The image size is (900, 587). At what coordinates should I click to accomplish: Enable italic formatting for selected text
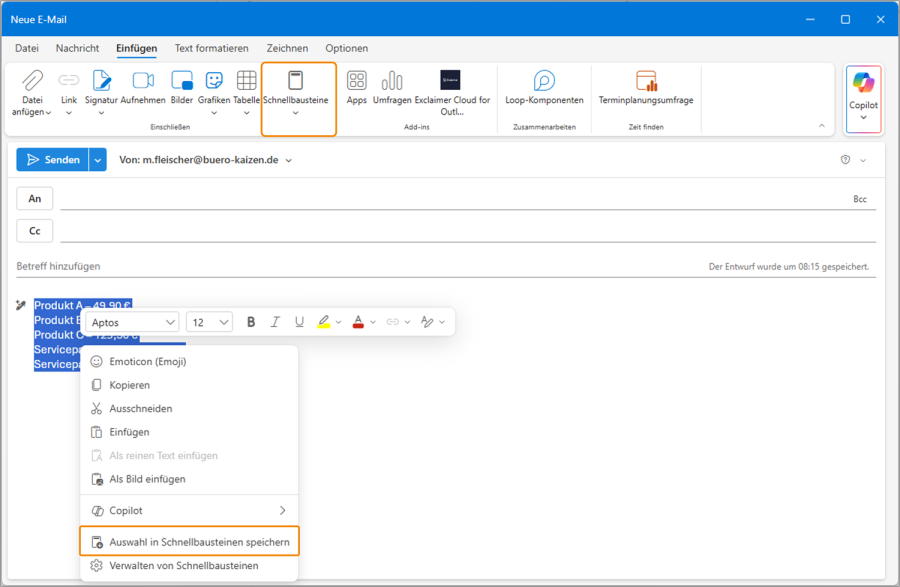(275, 321)
